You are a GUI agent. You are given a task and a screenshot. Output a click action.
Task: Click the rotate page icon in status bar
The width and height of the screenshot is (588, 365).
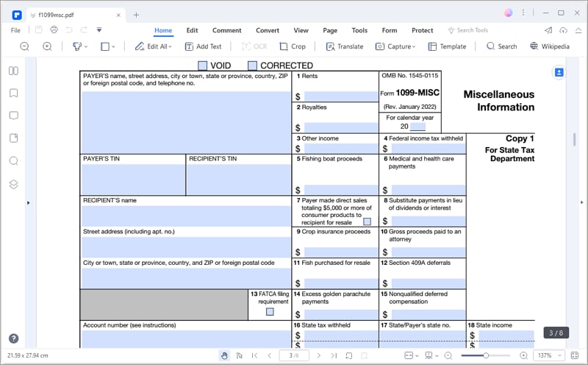348,355
